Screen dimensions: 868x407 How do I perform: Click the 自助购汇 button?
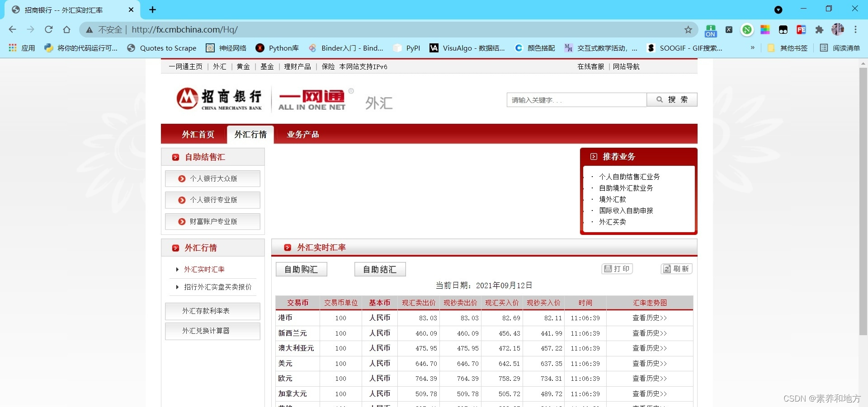[x=302, y=269]
